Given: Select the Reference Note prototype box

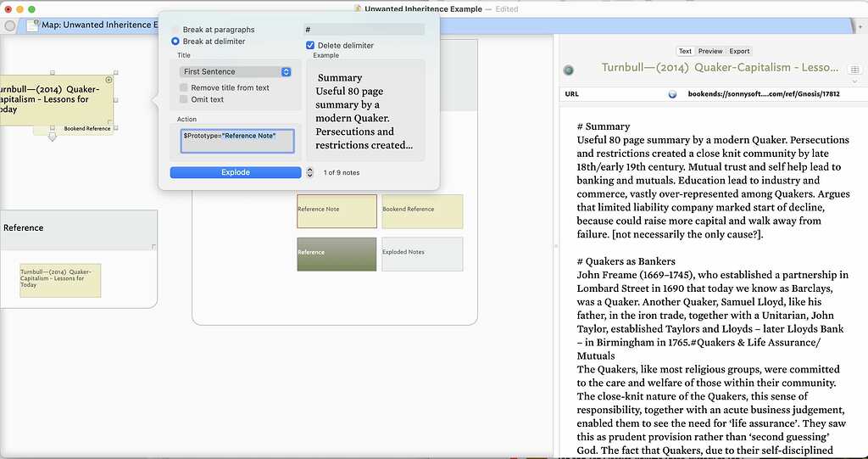Looking at the screenshot, I should tap(337, 210).
